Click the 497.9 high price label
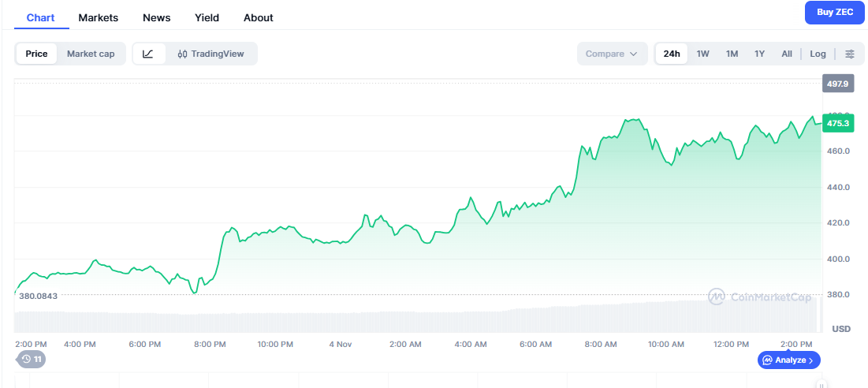The width and height of the screenshot is (868, 388). 836,84
